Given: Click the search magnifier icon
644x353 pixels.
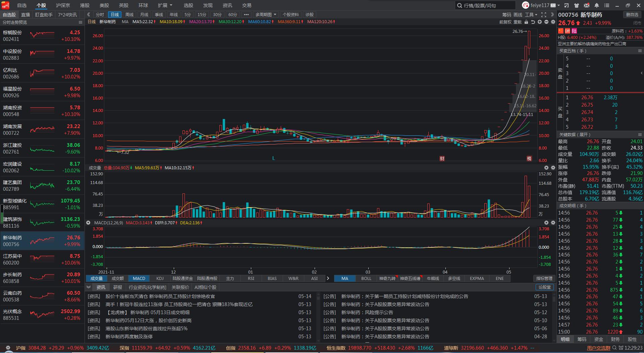Looking at the screenshot, I should click(460, 5).
